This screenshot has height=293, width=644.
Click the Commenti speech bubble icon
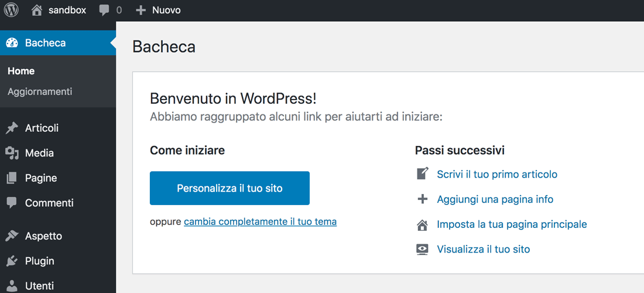tap(12, 203)
